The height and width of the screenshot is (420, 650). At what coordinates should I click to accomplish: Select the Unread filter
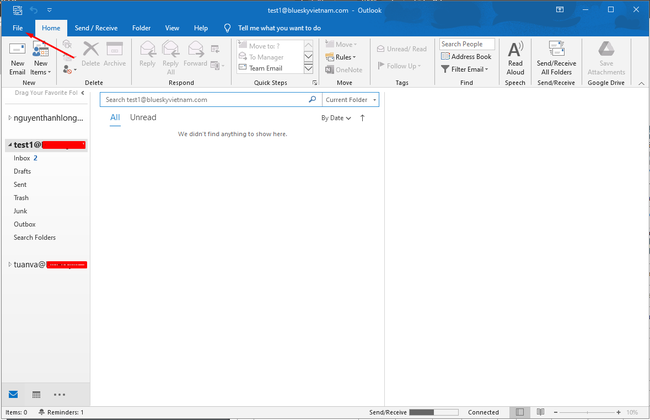click(143, 117)
